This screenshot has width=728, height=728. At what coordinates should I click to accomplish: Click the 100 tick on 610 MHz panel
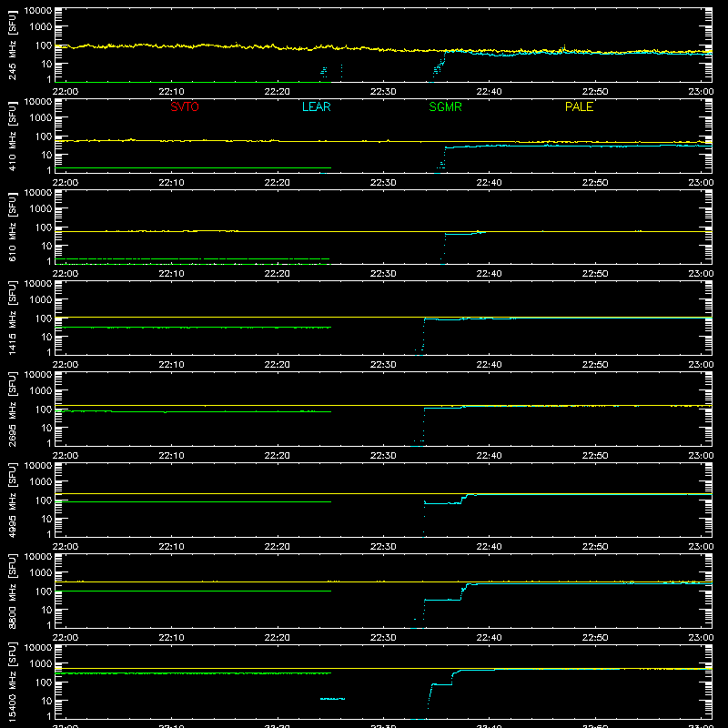pos(44,227)
